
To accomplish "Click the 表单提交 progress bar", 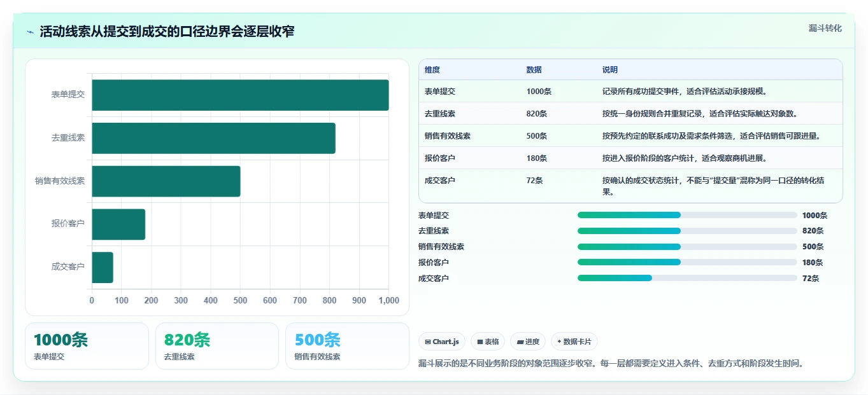I will 687,215.
